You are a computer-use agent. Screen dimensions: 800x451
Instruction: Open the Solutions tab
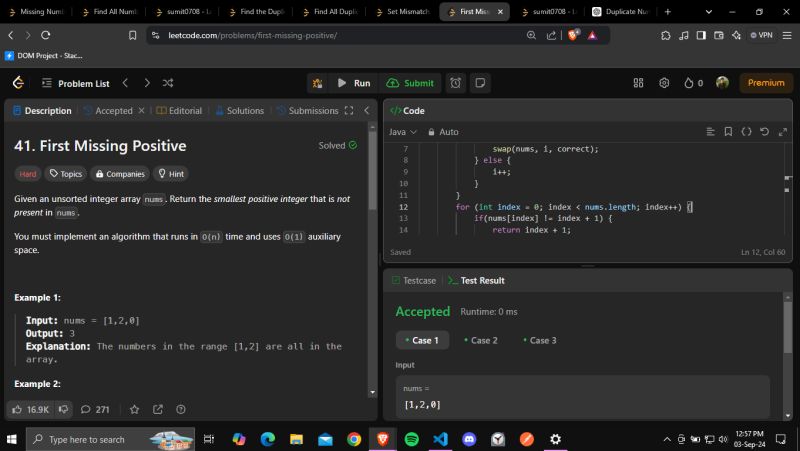pos(240,111)
